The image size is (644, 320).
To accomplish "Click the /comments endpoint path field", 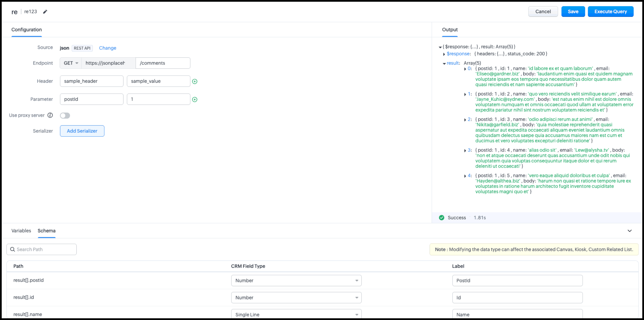I will pyautogui.click(x=163, y=63).
